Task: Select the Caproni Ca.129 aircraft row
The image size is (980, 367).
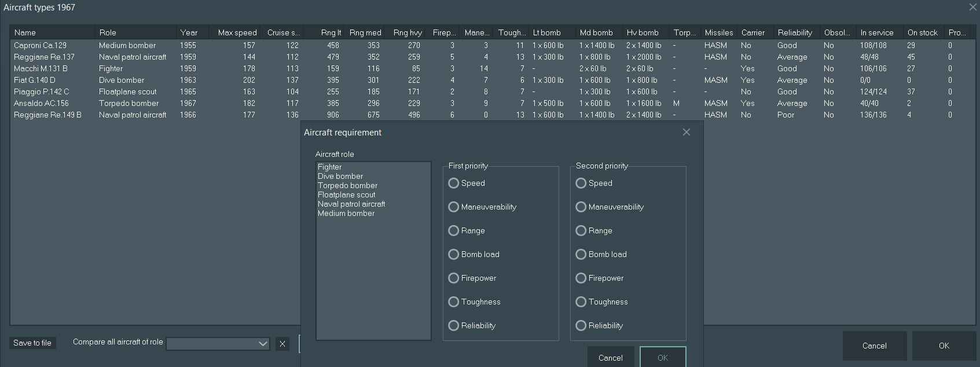Action: [492, 45]
